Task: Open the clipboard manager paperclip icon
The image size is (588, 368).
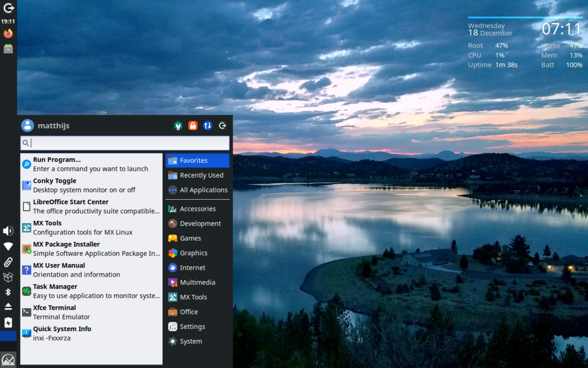Action: pos(8,262)
